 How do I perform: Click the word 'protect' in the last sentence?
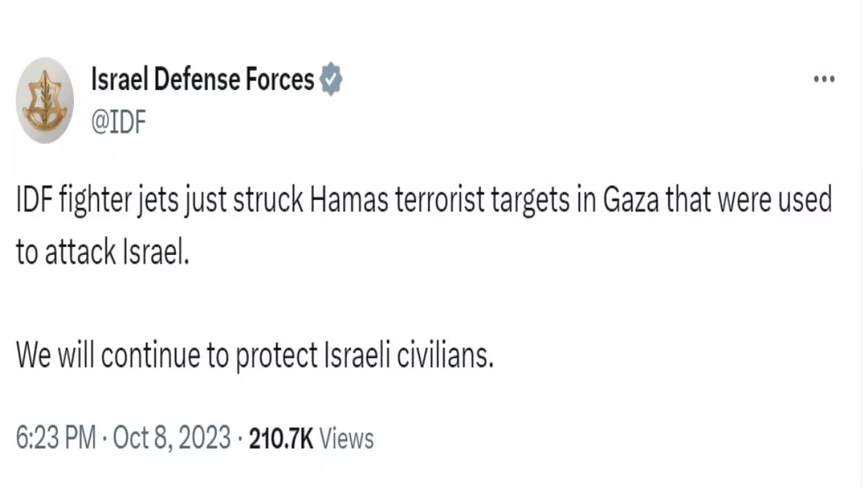tap(276, 355)
